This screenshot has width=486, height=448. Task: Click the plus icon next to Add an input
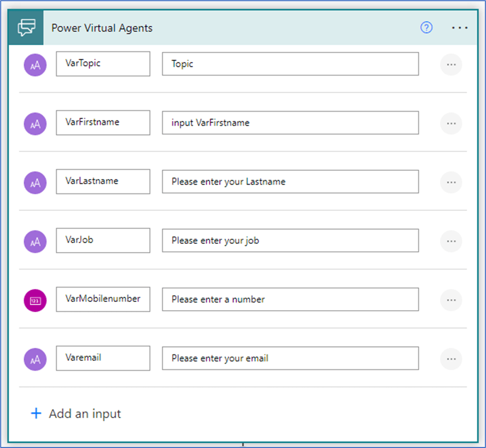tap(36, 414)
